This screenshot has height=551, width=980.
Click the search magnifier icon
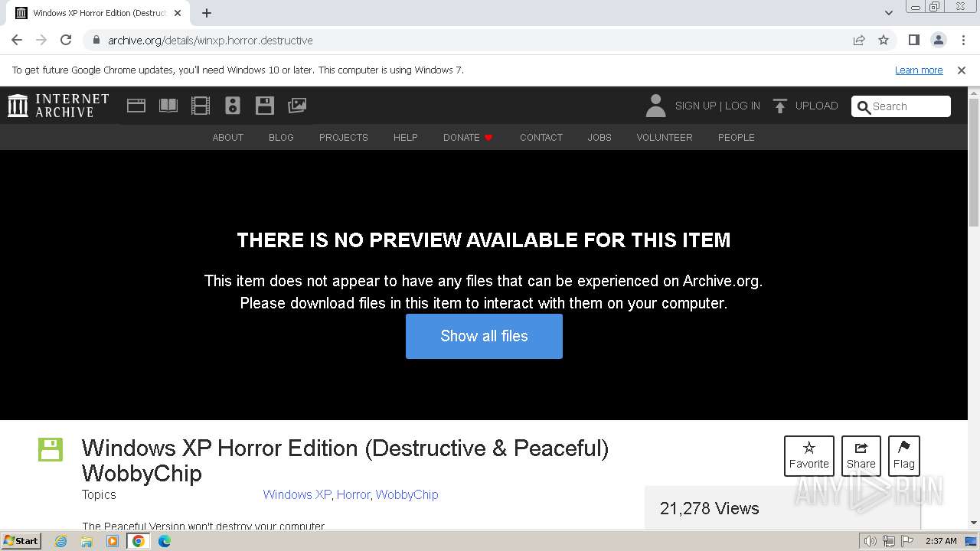tap(863, 106)
